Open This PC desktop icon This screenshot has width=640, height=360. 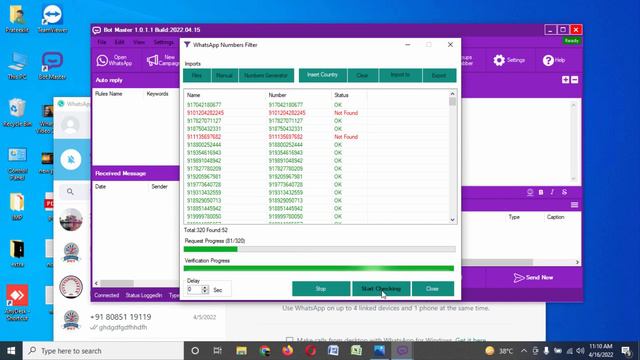coord(17,65)
